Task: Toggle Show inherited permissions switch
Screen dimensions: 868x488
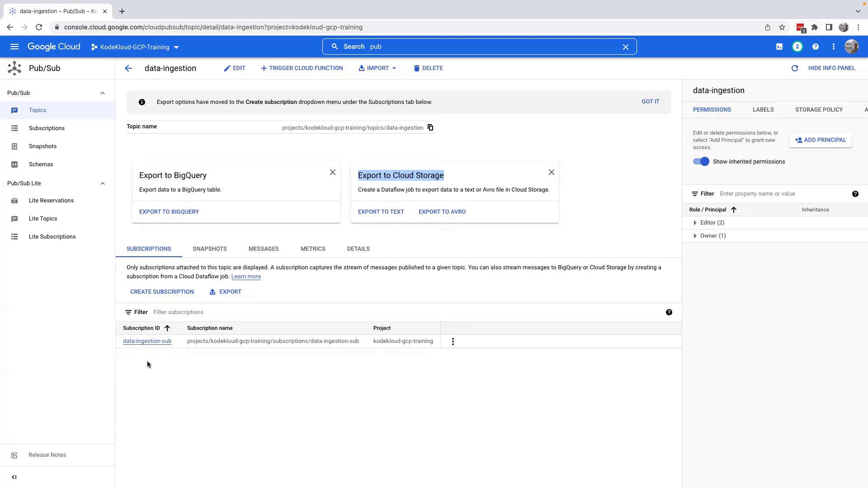Action: coord(701,162)
